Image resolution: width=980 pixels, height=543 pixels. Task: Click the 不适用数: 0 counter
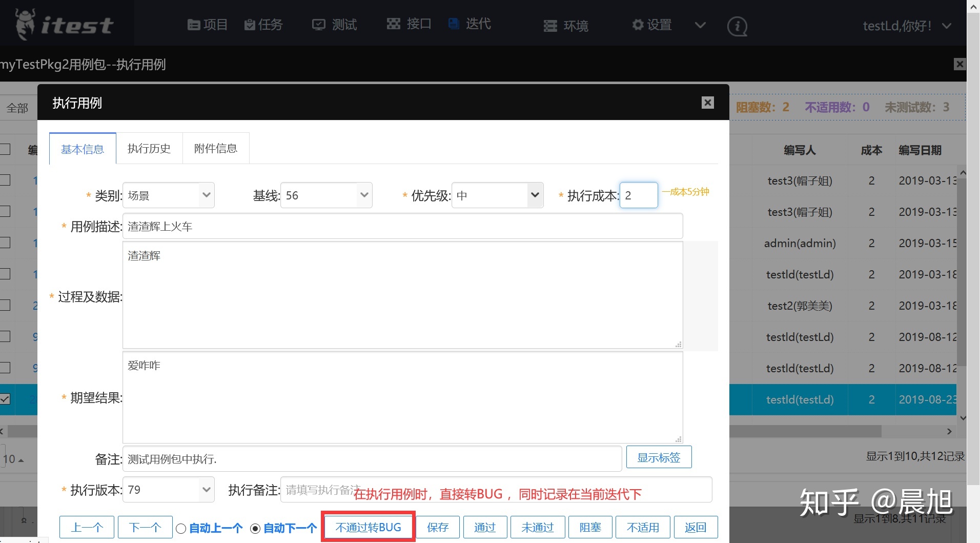837,107
